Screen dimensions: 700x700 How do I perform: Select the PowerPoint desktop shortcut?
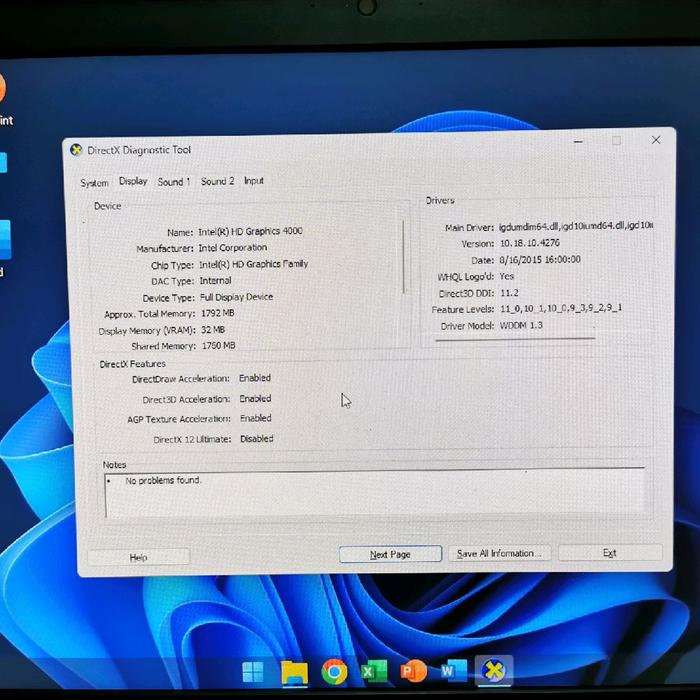pos(1,92)
